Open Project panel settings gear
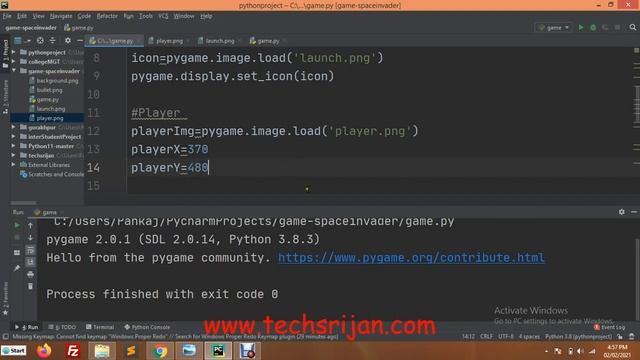The width and height of the screenshot is (640, 360). 68,40
